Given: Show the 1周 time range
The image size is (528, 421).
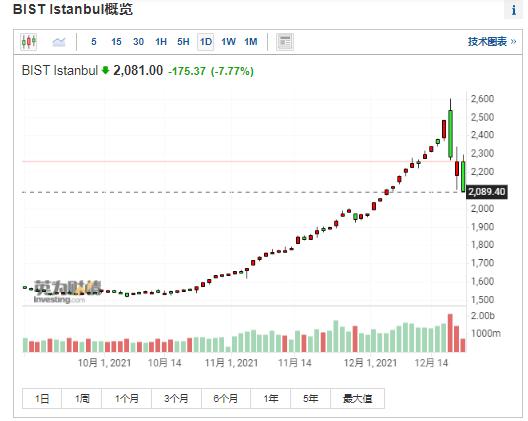Looking at the screenshot, I should click(x=82, y=399).
